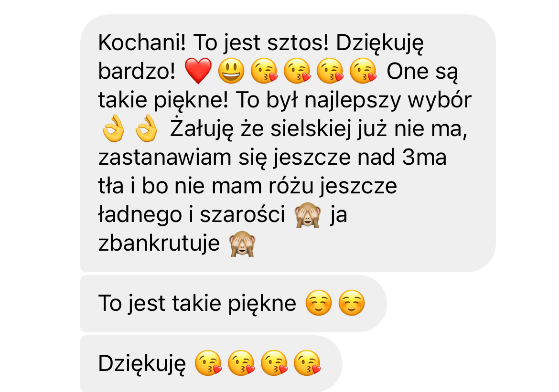The width and height of the screenshot is (559, 392).
Task: Click the first kiss emoji after 'Dziękuję'
Action: 209,363
